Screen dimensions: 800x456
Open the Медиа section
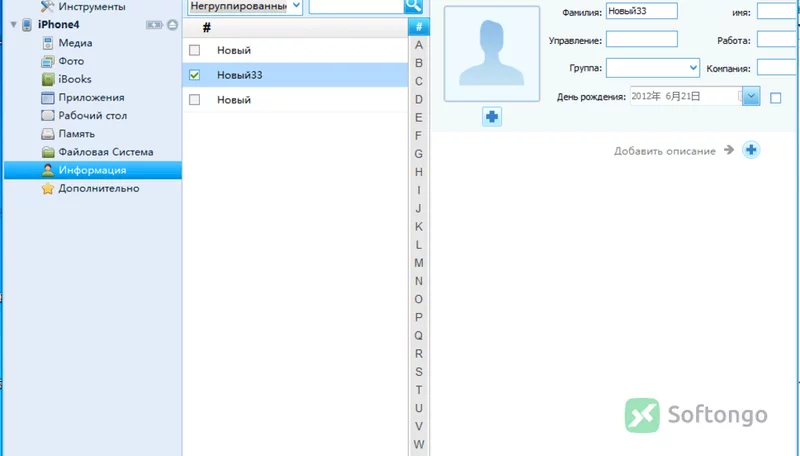click(75, 43)
